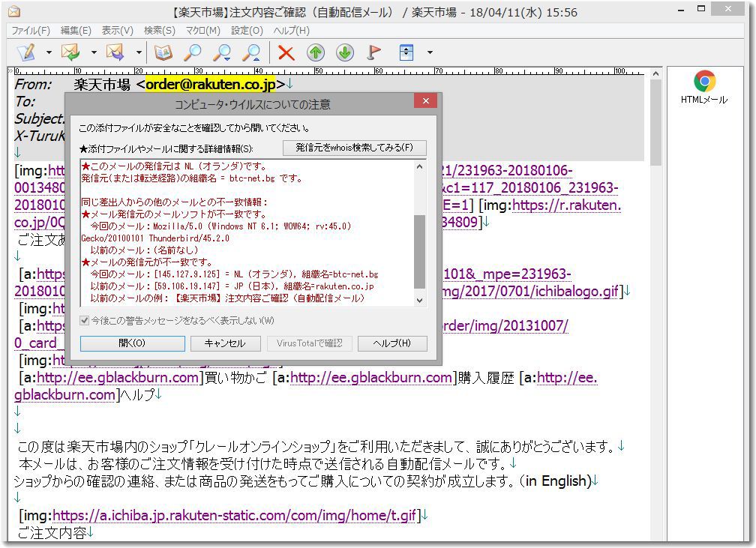This screenshot has height=548, width=756.
Task: Click the [59.106.19.147] IP address line
Action: (232, 287)
